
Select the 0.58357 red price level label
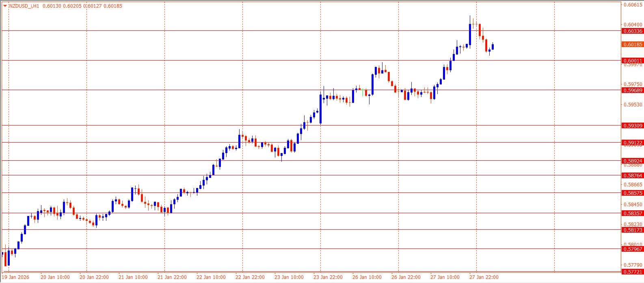coord(633,213)
